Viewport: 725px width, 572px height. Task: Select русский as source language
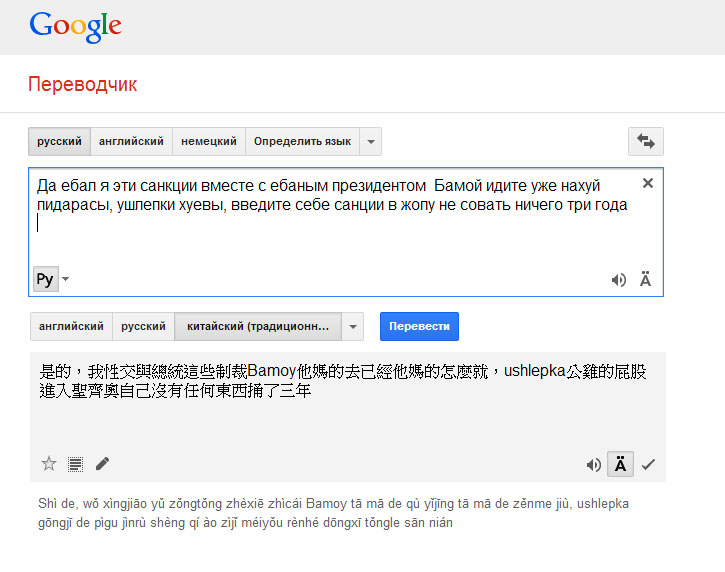pos(59,141)
